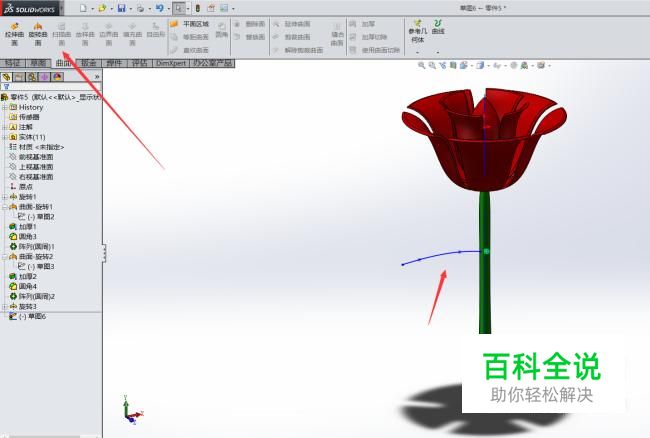Switch to the 钣金 Sheet Metal tab

(89, 63)
